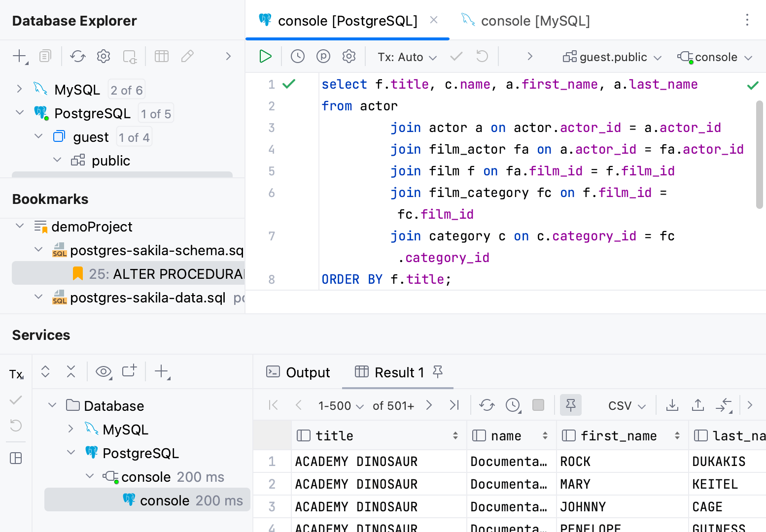Viewport: 766px width, 532px height.
Task: Open data source properties gear in Database Explorer
Action: pos(104,56)
